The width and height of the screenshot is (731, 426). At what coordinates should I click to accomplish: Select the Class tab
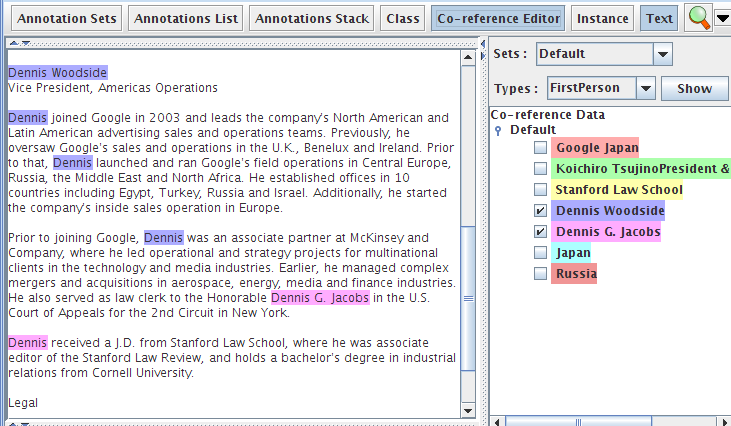pyautogui.click(x=402, y=18)
